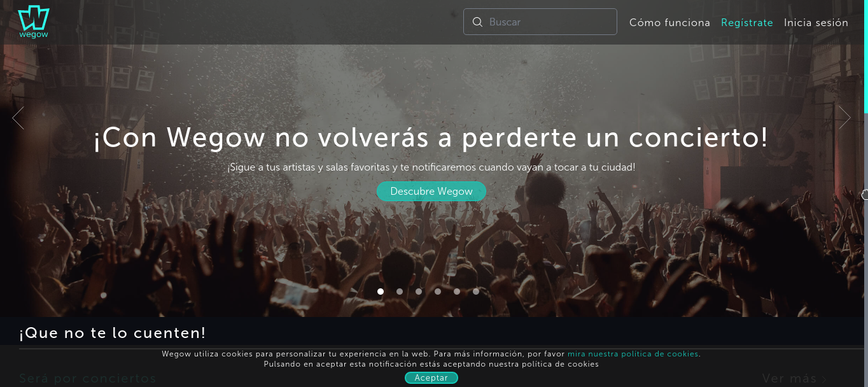Image resolution: width=868 pixels, height=387 pixels.
Task: Jump to the fourth carousel slide dot
Action: pos(438,292)
